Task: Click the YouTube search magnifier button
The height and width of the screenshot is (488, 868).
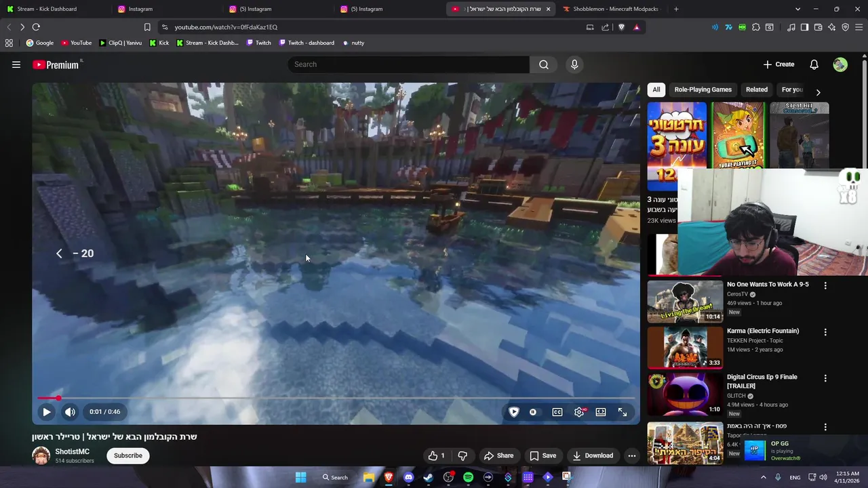Action: 544,64
